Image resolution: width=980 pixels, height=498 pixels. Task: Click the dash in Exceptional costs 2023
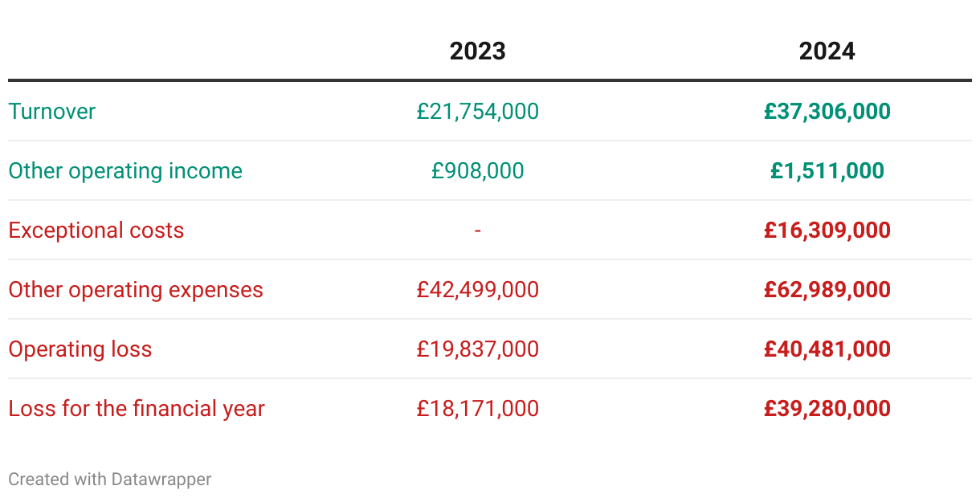[477, 231]
